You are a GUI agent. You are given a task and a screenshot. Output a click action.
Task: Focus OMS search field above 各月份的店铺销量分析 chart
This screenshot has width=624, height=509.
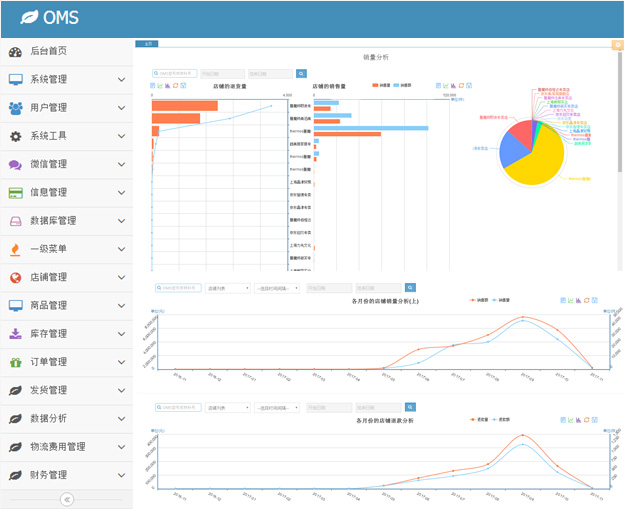tap(178, 288)
